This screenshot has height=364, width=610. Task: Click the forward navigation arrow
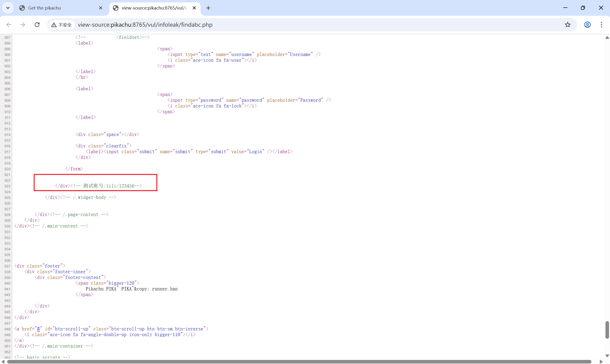23,25
